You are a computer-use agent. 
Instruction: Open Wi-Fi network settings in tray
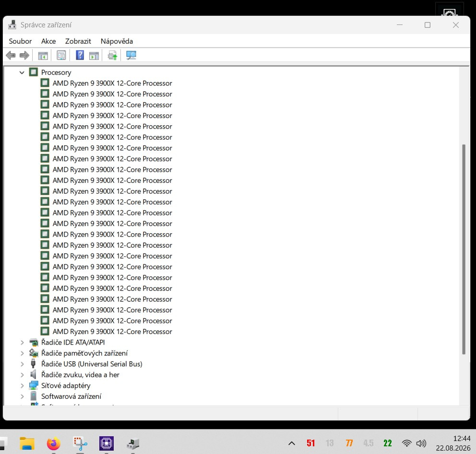(407, 443)
